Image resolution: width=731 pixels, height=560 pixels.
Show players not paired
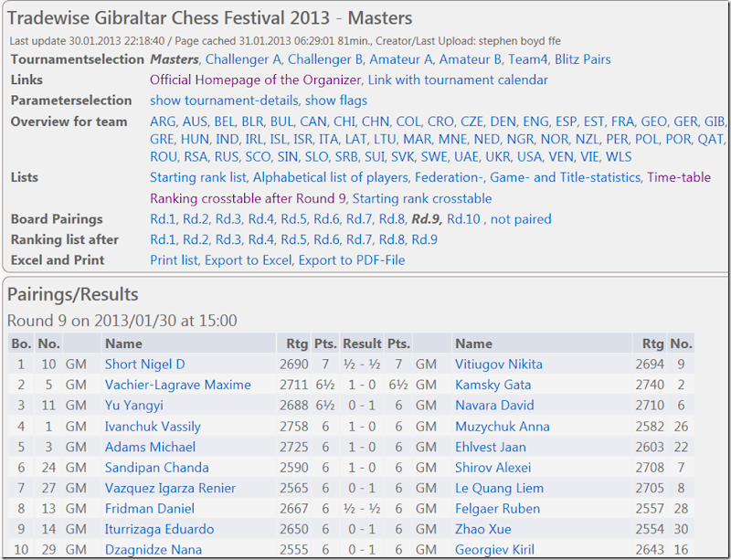pyautogui.click(x=521, y=219)
